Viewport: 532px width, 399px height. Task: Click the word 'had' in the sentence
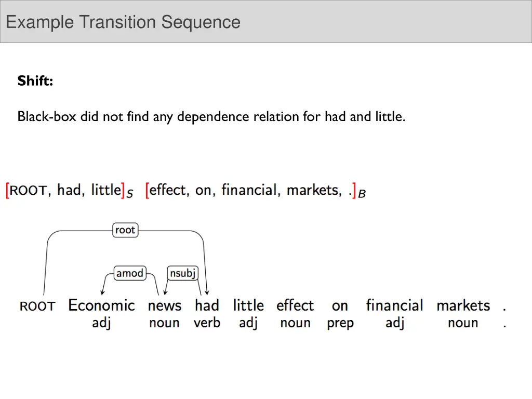[207, 305]
